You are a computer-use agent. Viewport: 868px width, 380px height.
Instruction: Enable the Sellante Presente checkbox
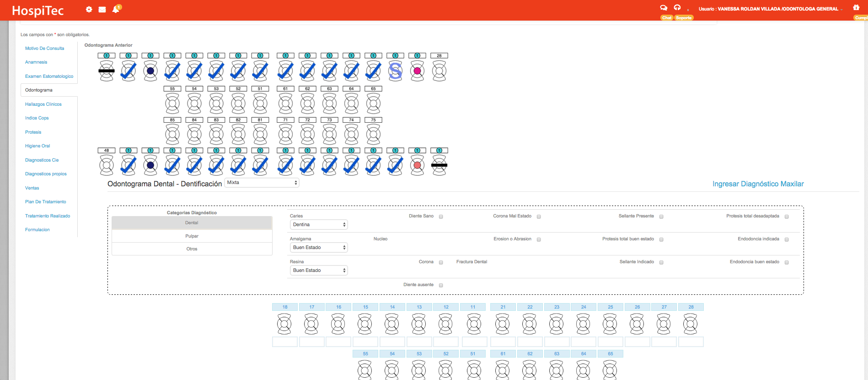click(x=661, y=217)
